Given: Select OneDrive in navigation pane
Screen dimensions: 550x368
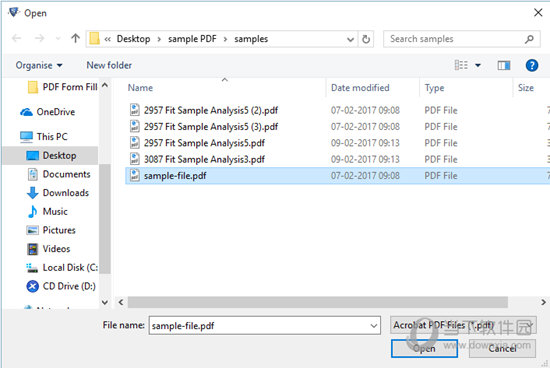Looking at the screenshot, I should (48, 112).
